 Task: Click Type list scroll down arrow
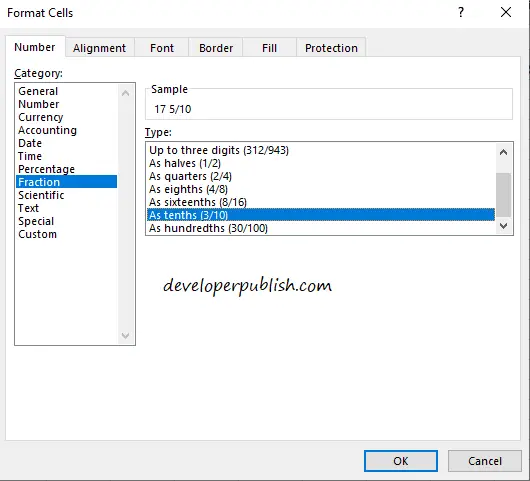(503, 226)
